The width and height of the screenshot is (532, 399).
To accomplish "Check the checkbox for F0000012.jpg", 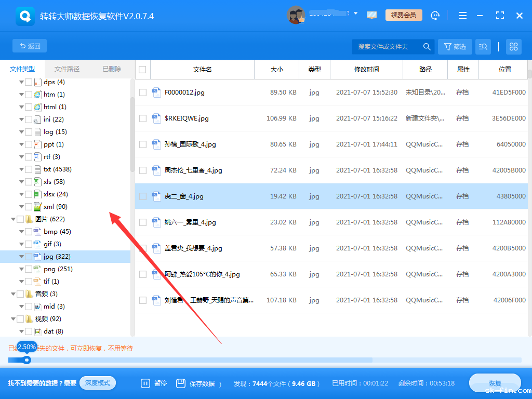I will 142,92.
